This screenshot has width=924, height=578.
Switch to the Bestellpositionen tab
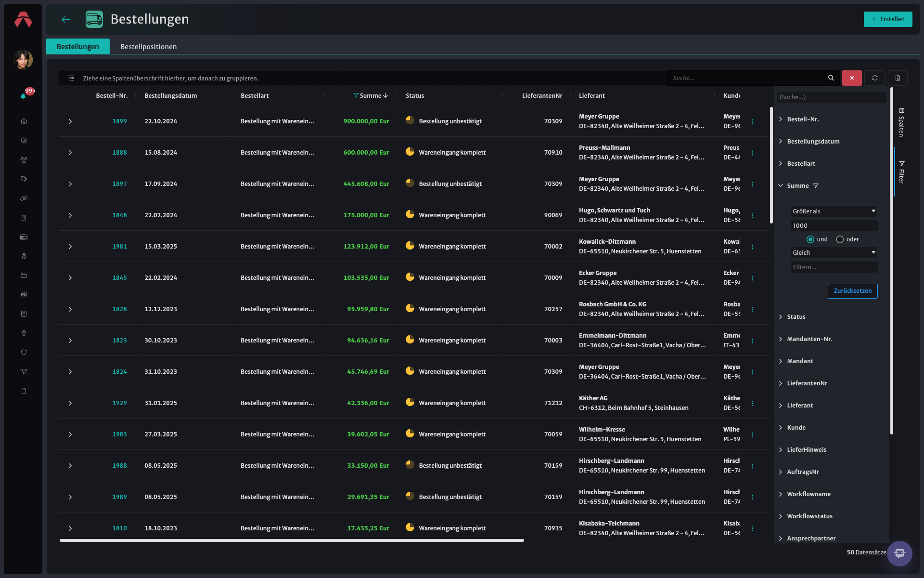(148, 46)
